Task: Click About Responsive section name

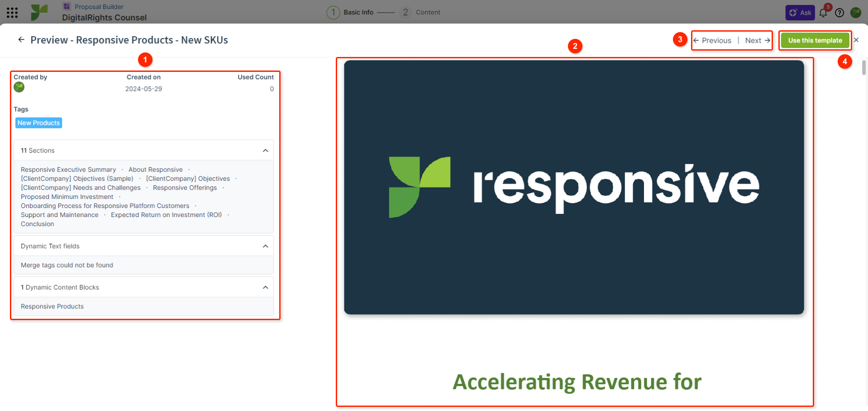Action: [156, 170]
